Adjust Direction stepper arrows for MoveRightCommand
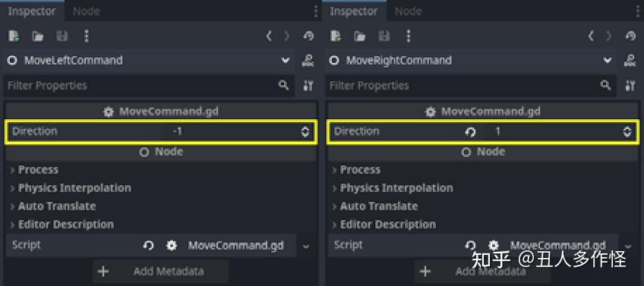The height and width of the screenshot is (286, 644). click(627, 132)
